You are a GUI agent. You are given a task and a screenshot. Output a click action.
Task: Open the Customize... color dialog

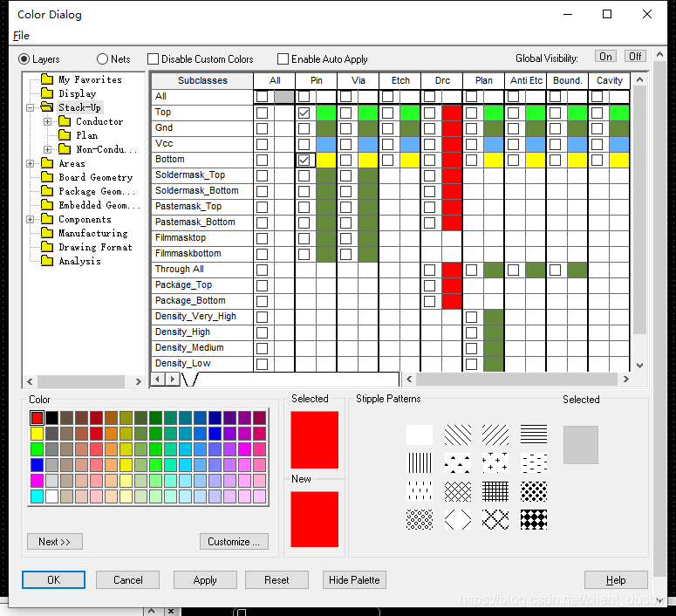click(234, 541)
